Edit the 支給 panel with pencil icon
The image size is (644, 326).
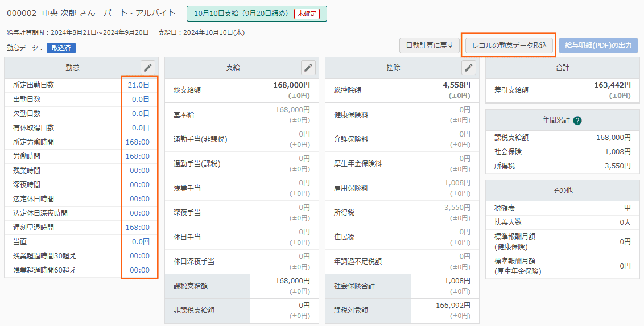click(308, 68)
